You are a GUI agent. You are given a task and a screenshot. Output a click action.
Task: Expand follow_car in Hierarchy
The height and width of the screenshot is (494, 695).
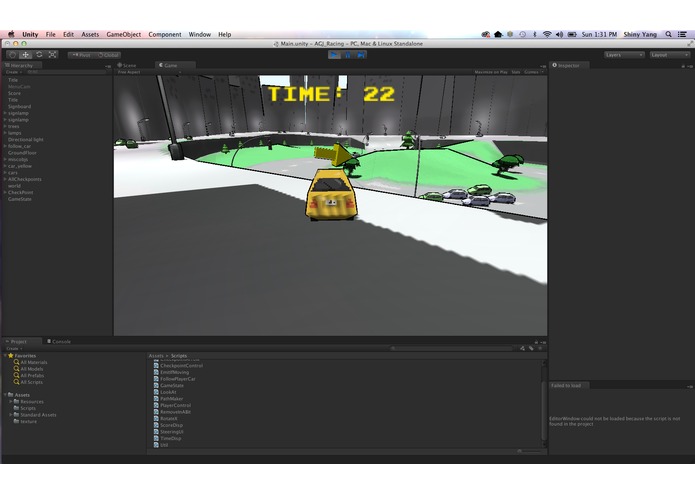click(5, 146)
